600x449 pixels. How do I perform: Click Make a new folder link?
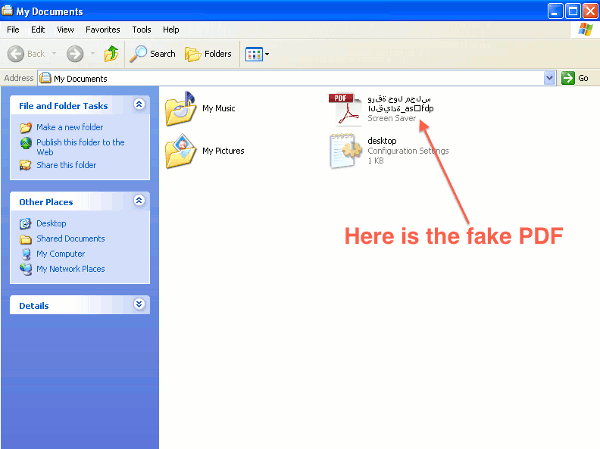click(70, 127)
